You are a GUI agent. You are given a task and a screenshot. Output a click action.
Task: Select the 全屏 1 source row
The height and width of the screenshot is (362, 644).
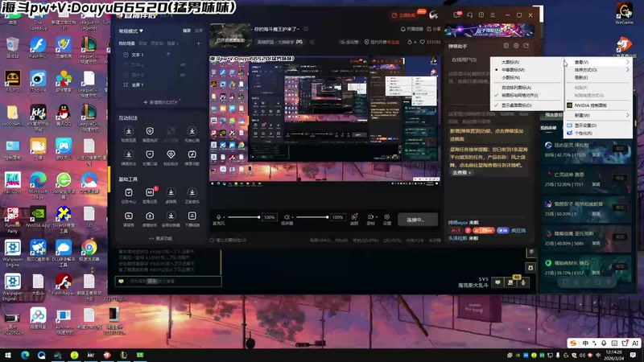click(x=160, y=85)
